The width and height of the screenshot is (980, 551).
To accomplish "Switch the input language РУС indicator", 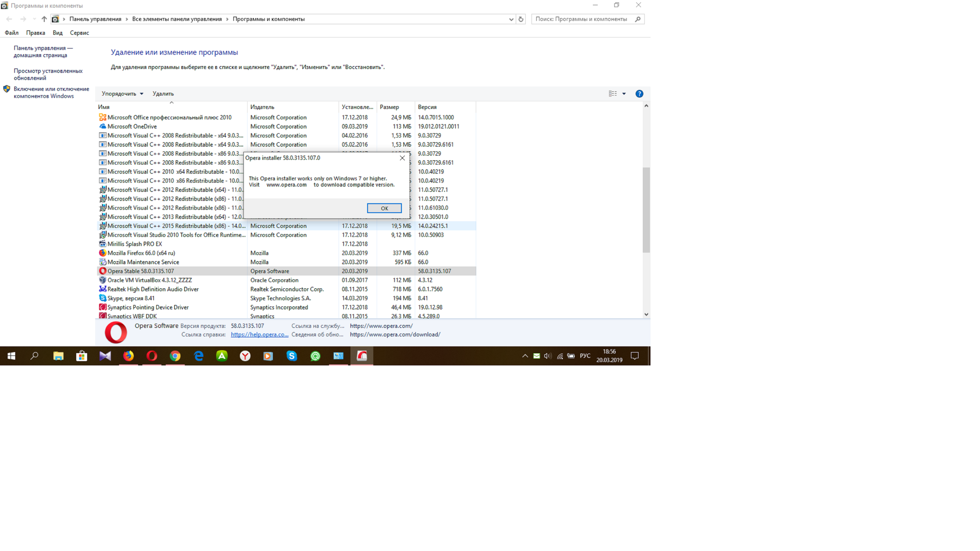I will coord(585,356).
